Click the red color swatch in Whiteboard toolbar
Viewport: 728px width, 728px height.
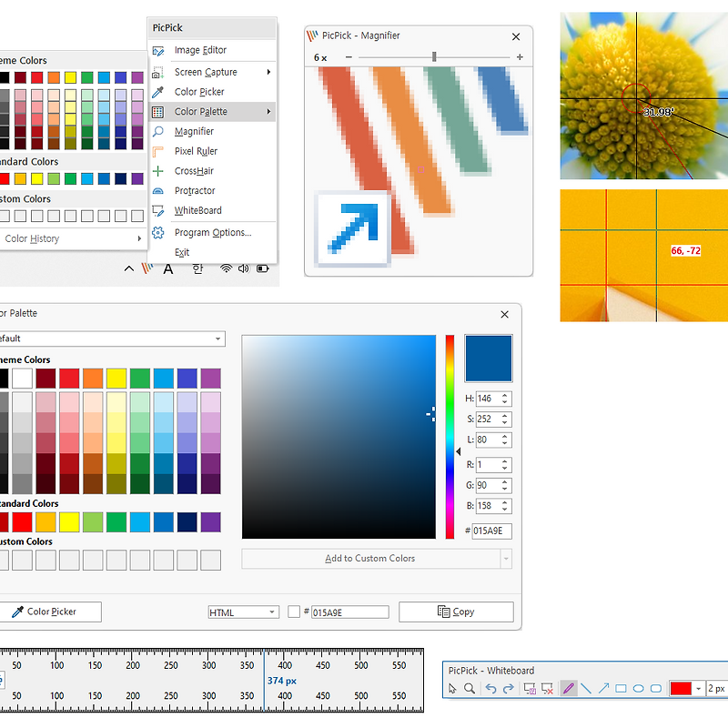pos(681,689)
